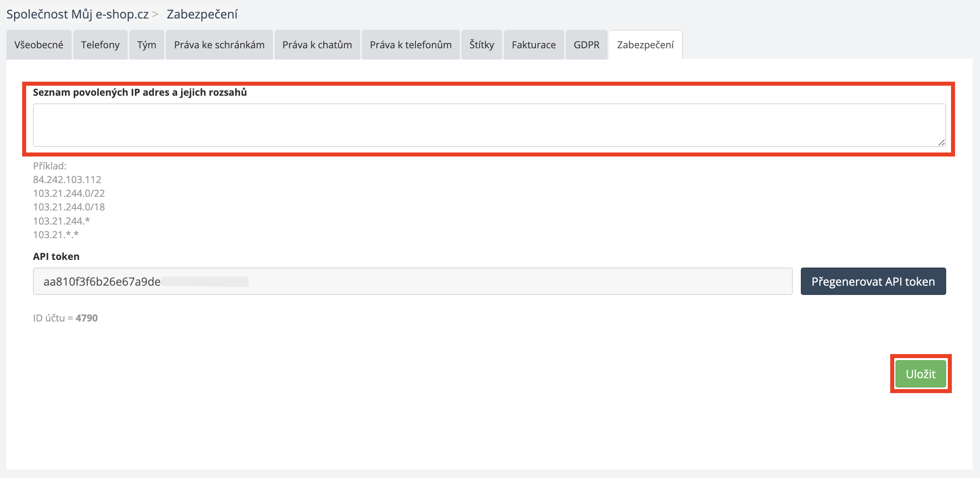Click the active Zabezpečení tab
This screenshot has height=478, width=980.
645,45
